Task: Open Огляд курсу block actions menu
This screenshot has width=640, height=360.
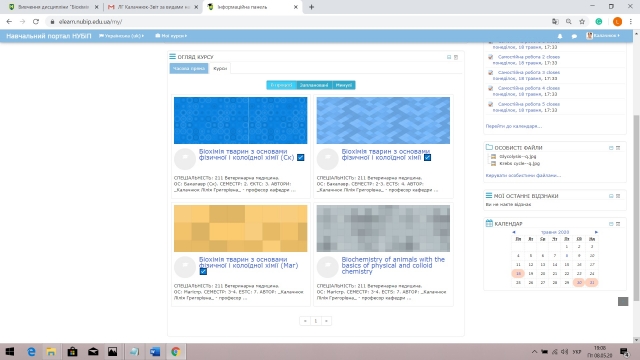Action: [x=456, y=57]
